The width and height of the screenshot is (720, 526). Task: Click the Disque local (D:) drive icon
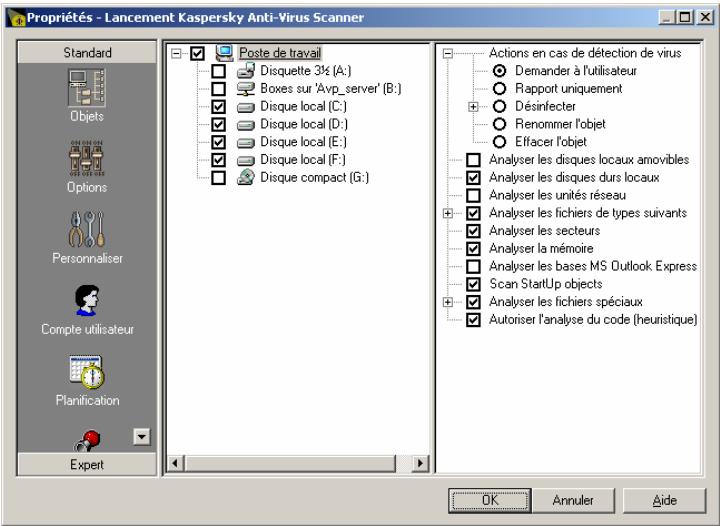(246, 125)
